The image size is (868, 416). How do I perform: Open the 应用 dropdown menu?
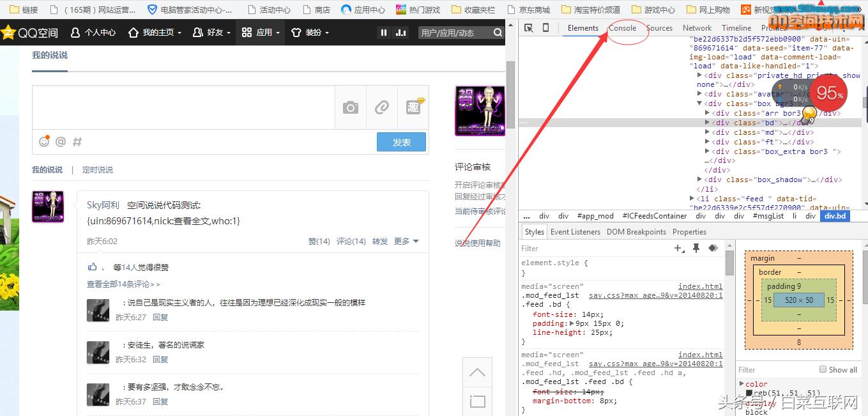point(261,32)
